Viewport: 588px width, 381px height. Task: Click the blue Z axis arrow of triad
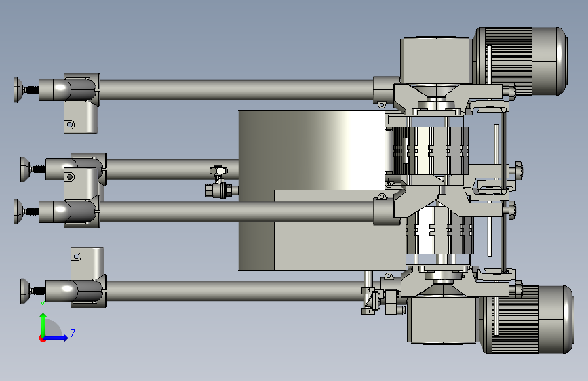[56, 338]
